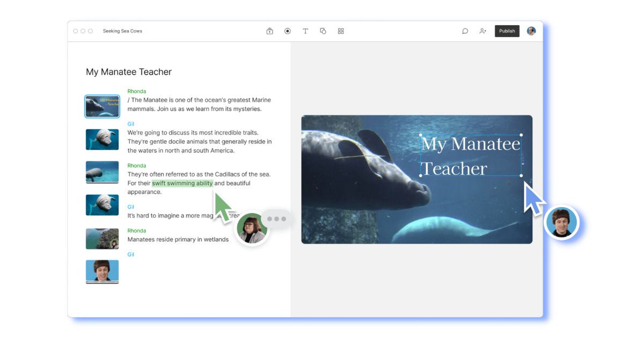Select the Gil portrait scene thumbnail
The width and height of the screenshot is (644, 338).
pos(102,271)
